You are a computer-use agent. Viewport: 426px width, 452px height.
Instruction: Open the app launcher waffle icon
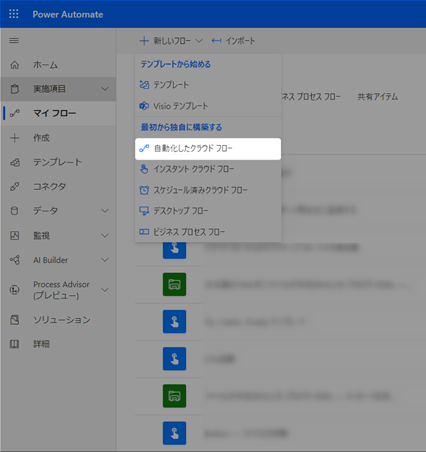[x=14, y=14]
